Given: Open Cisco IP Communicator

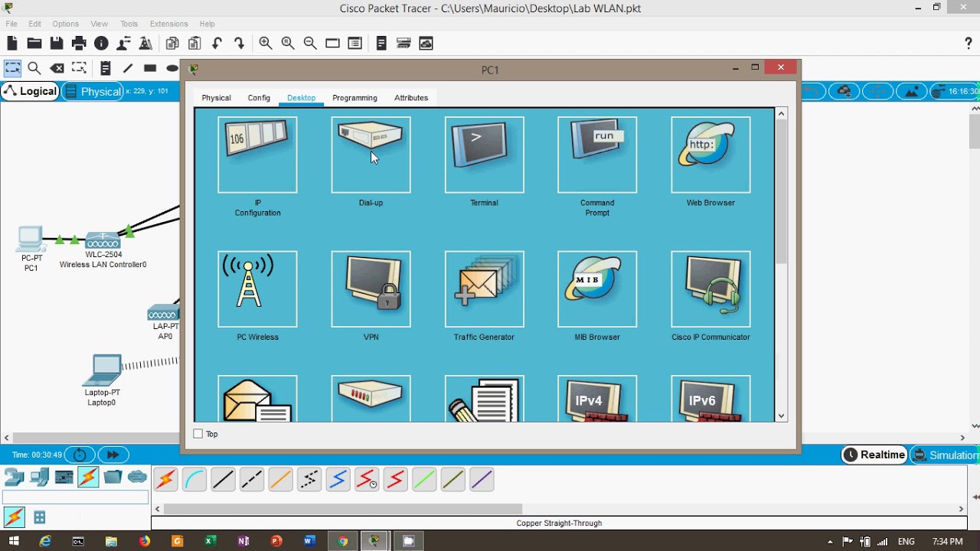Looking at the screenshot, I should [x=710, y=289].
